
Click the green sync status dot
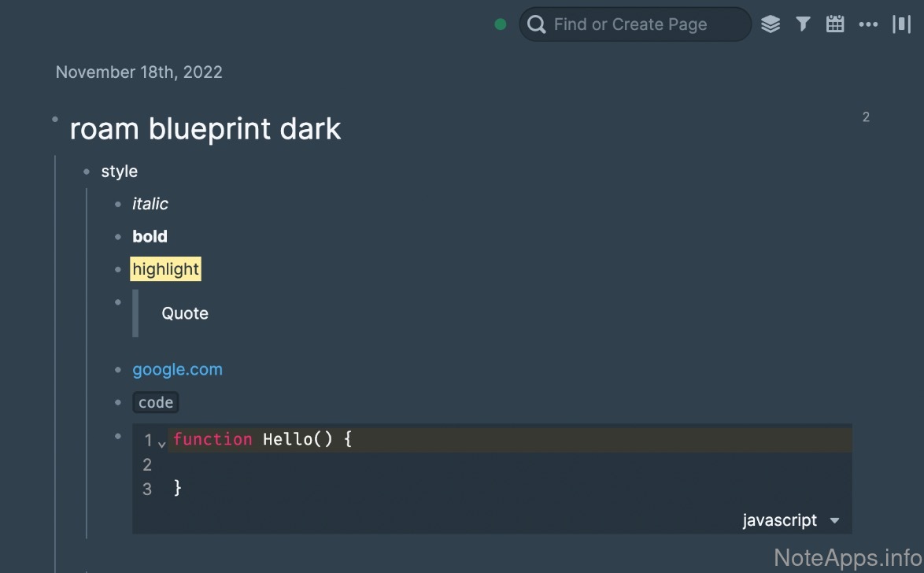[x=500, y=24]
